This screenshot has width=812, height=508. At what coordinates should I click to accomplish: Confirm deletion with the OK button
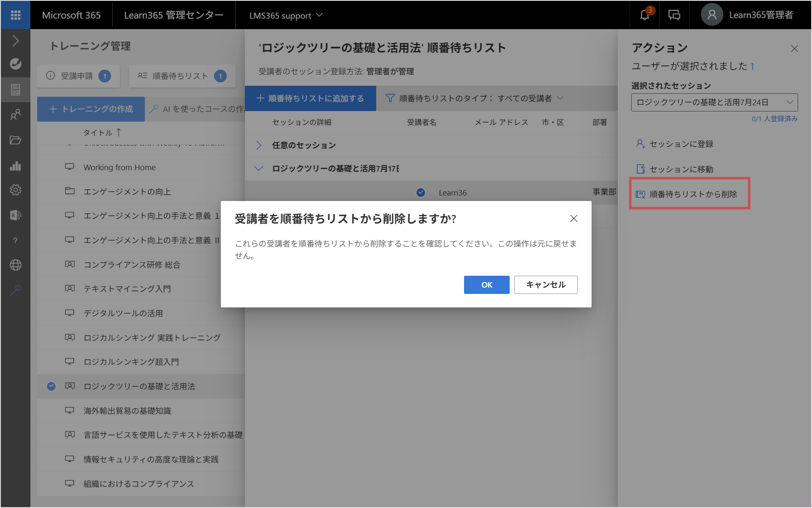(x=486, y=285)
